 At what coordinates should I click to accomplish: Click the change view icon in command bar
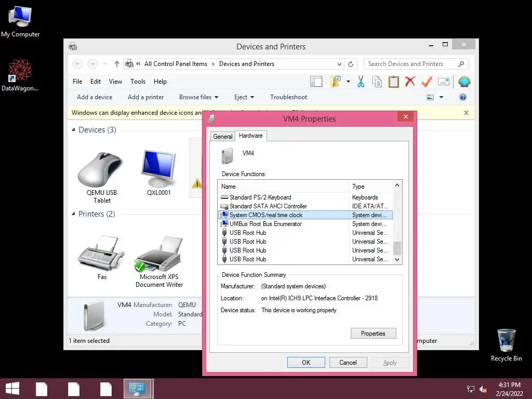(430, 97)
